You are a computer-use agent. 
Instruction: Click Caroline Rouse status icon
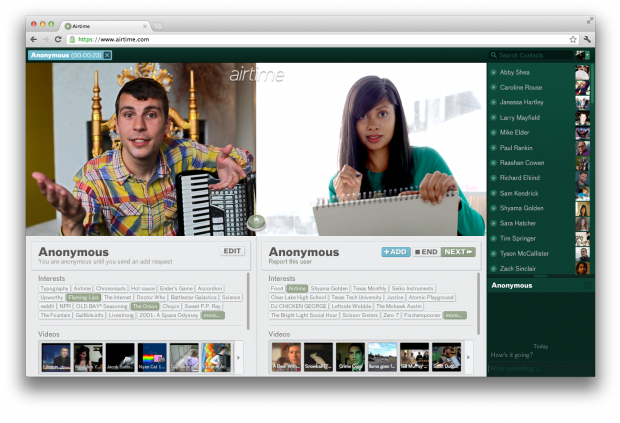click(x=493, y=87)
